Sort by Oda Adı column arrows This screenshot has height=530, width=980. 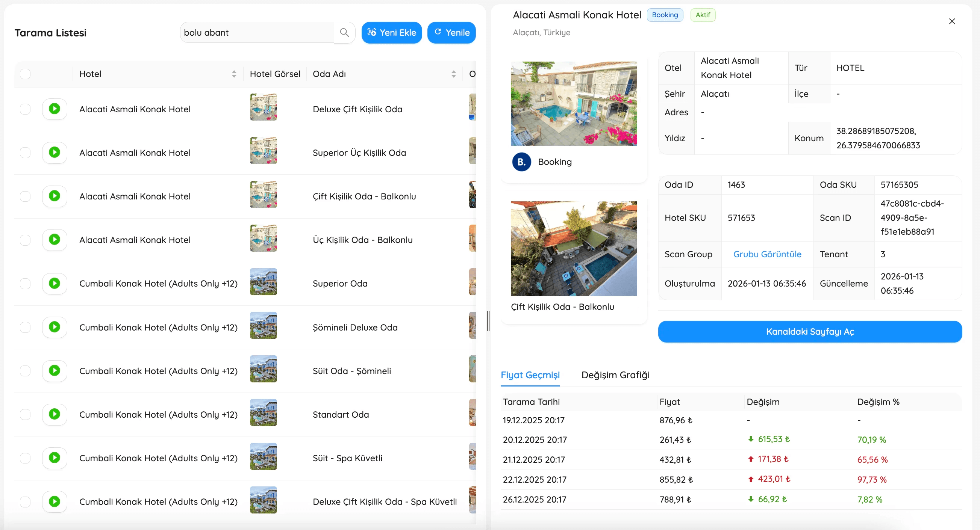(453, 74)
